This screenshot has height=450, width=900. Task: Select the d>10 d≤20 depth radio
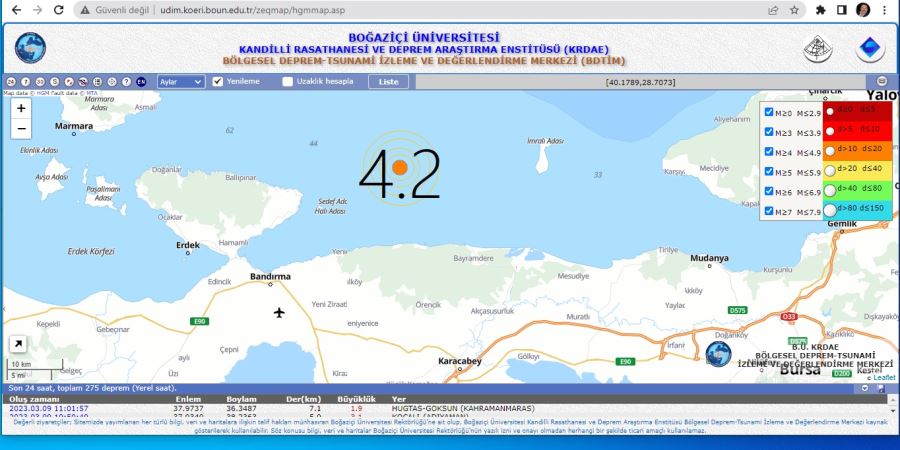click(x=830, y=152)
